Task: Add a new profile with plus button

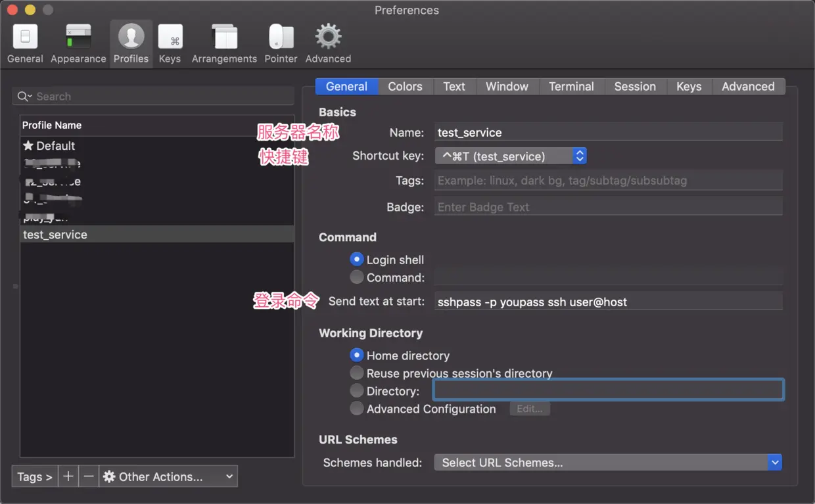Action: click(x=68, y=476)
